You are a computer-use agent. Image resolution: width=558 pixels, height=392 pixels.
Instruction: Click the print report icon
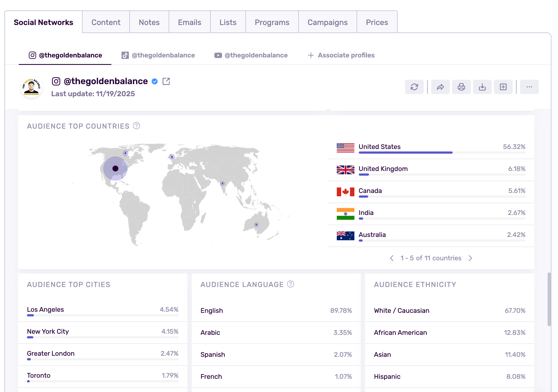coord(461,87)
